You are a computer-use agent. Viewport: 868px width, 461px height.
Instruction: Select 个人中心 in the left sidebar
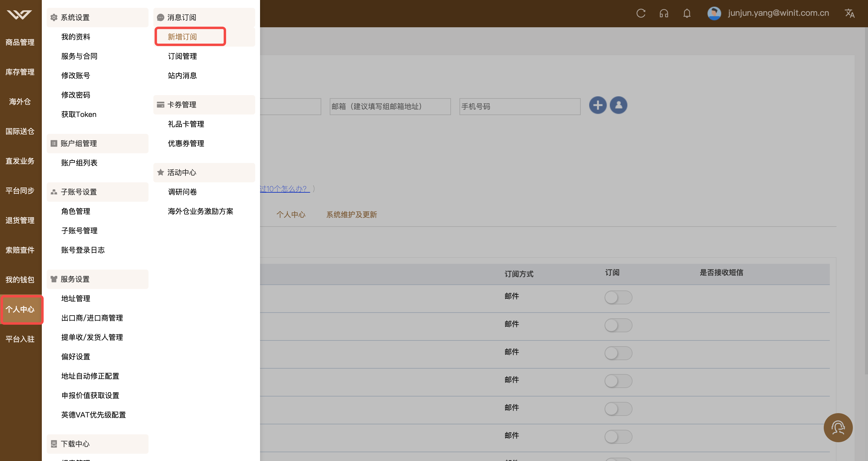click(20, 310)
